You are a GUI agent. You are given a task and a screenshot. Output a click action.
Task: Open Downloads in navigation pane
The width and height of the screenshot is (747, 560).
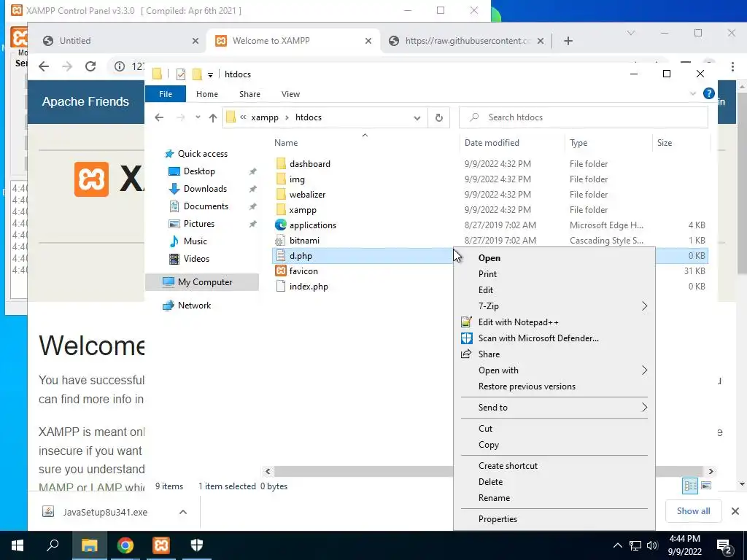tap(205, 189)
